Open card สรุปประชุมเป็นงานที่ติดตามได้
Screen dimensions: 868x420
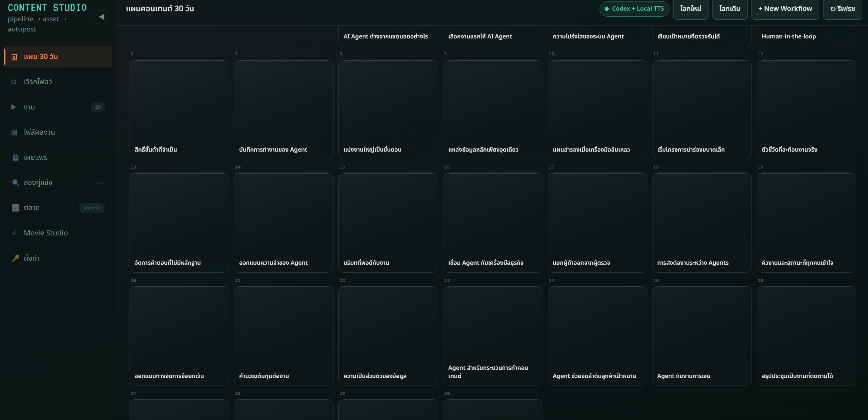tap(806, 336)
